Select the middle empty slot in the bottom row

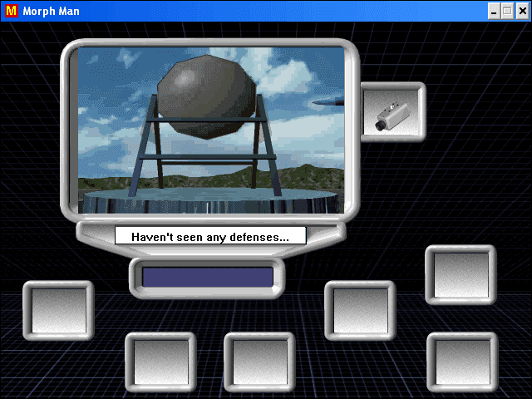click(259, 362)
